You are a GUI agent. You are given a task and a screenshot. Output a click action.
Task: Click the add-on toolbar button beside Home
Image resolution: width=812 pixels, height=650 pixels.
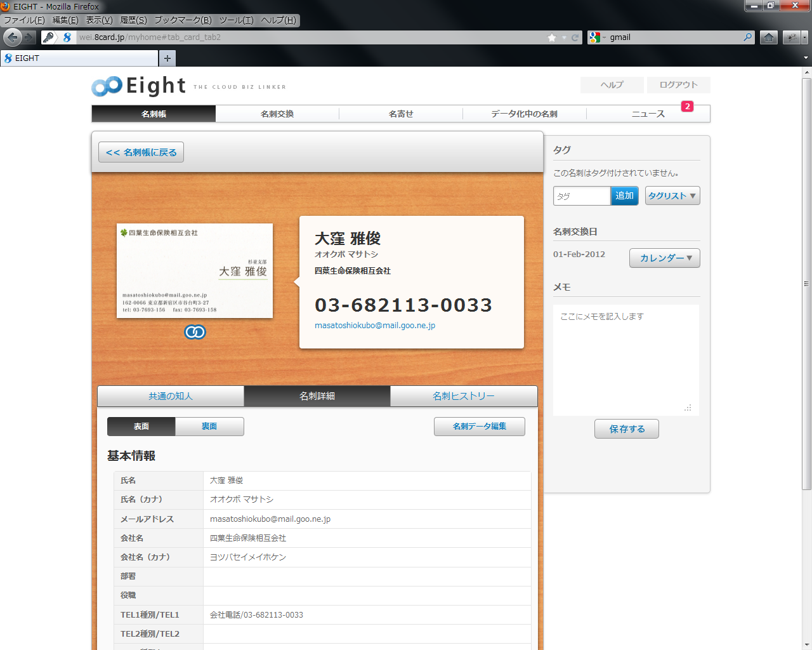coord(791,37)
